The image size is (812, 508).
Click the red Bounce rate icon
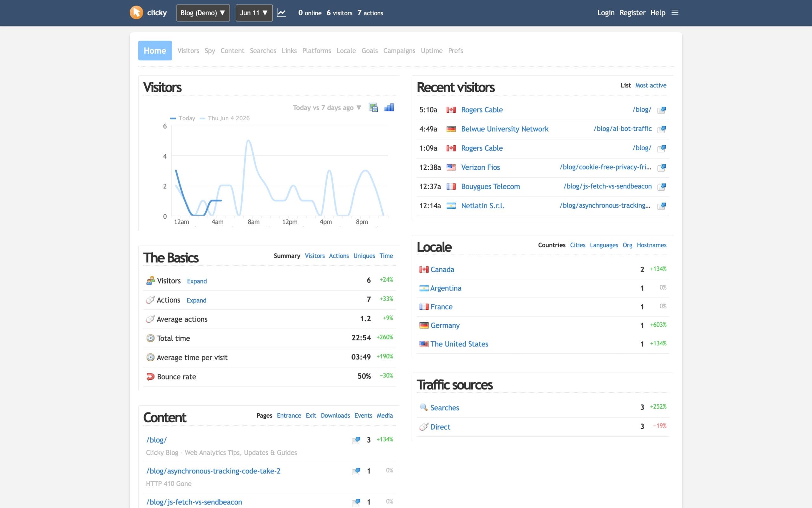tap(150, 377)
